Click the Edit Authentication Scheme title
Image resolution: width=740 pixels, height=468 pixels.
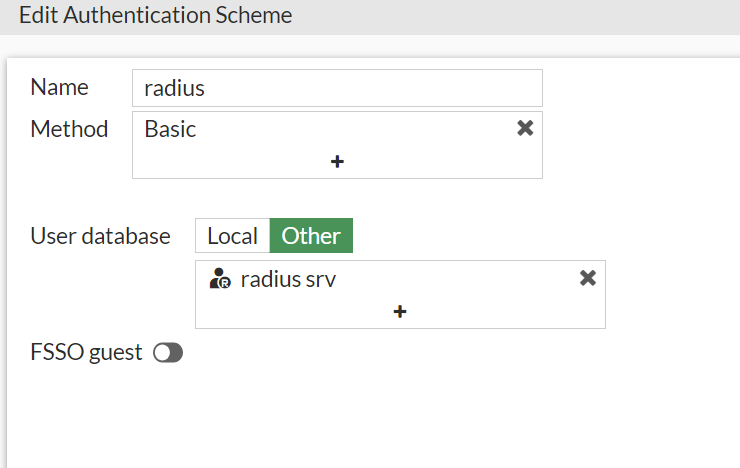[x=156, y=16]
